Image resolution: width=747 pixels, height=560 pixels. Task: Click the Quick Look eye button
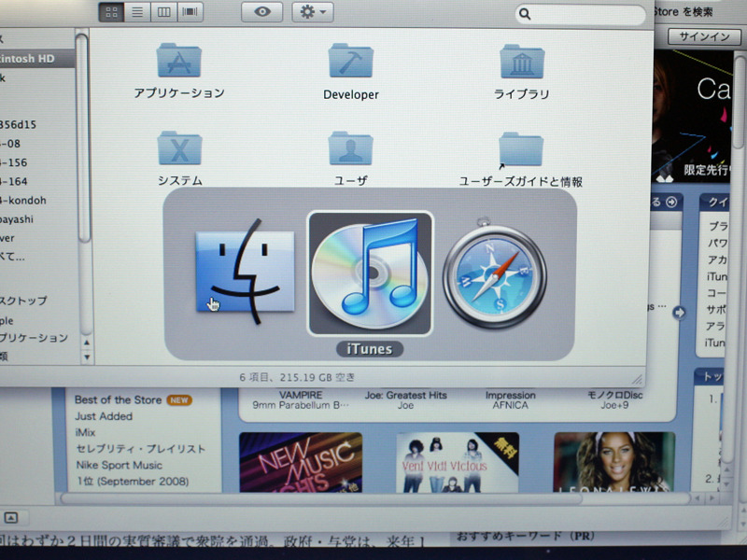point(262,12)
